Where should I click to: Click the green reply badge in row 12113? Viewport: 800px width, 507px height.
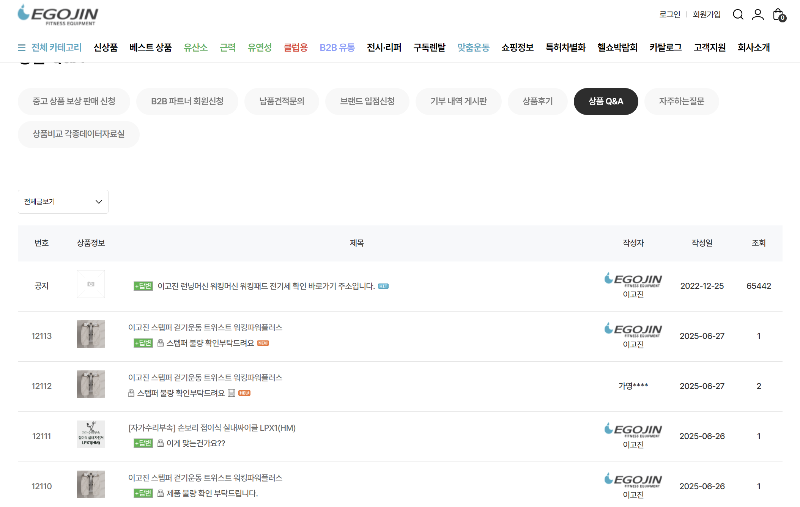coord(143,343)
